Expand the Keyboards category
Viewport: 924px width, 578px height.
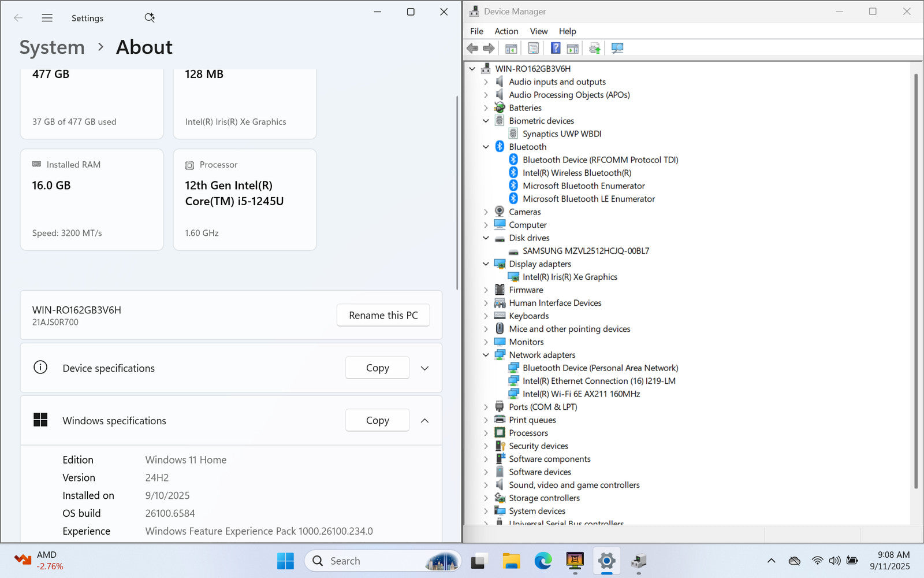[x=486, y=316]
